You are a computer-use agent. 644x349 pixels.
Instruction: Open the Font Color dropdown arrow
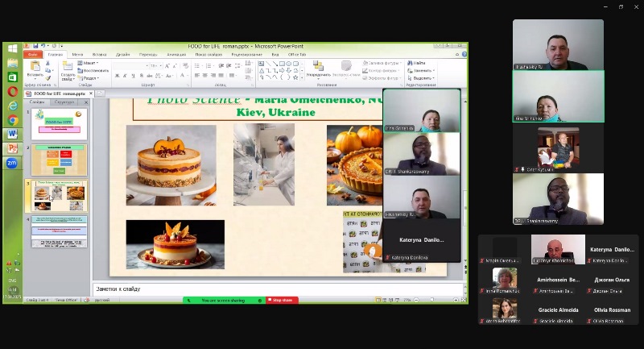point(188,76)
